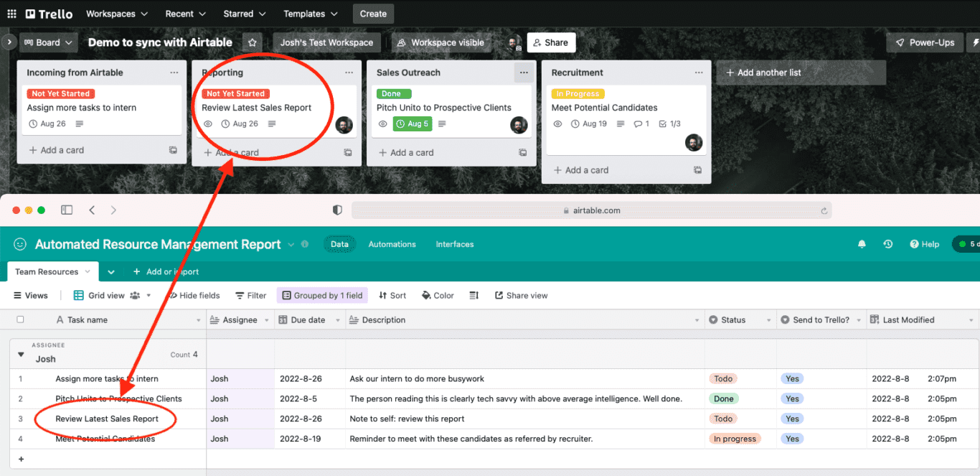Create card from template in Recruitment list
Viewport: 980px width, 476px height.
coord(697,170)
